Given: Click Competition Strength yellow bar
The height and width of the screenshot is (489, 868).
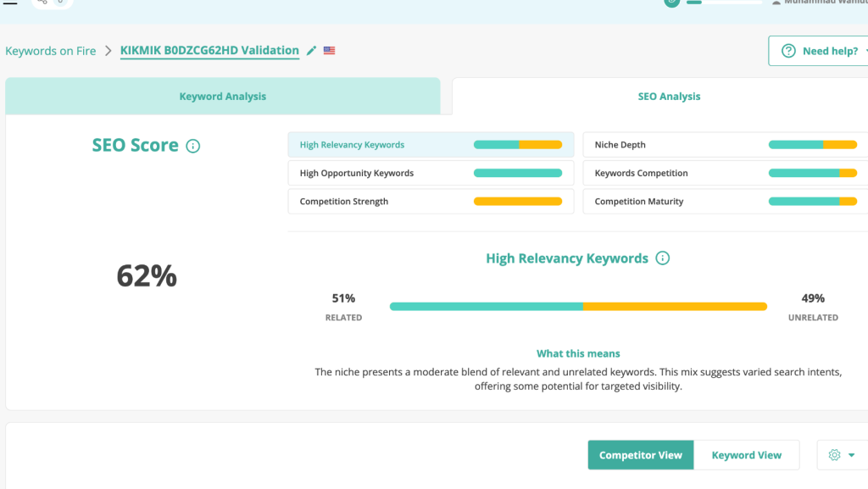Looking at the screenshot, I should pyautogui.click(x=518, y=202).
